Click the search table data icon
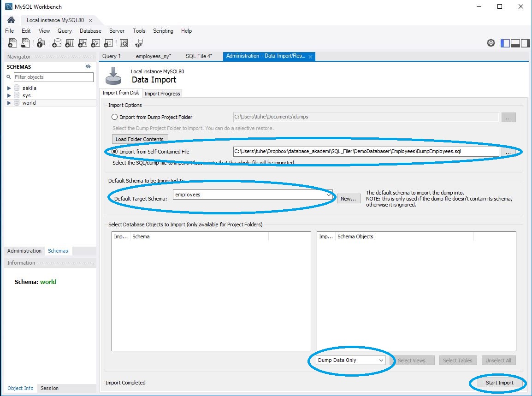 [124, 43]
